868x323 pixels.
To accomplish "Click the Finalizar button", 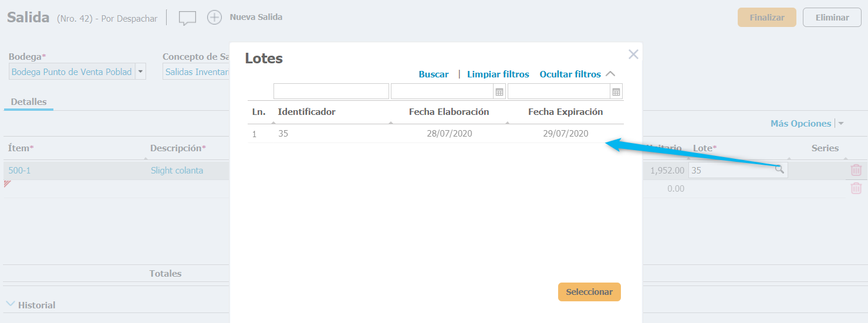I will tap(766, 18).
